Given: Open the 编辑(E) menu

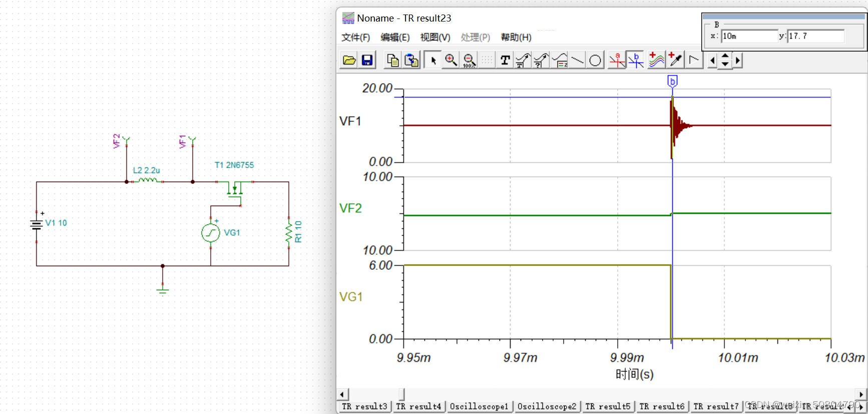Looking at the screenshot, I should (395, 38).
